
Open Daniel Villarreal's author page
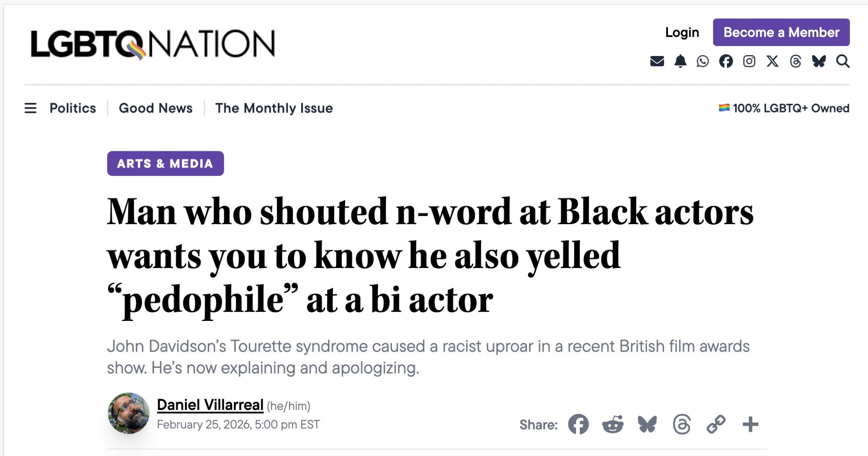[210, 405]
